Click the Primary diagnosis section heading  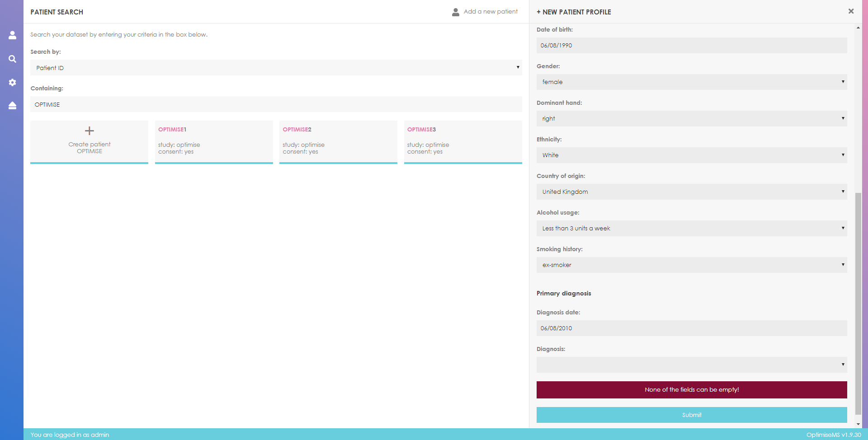point(564,294)
